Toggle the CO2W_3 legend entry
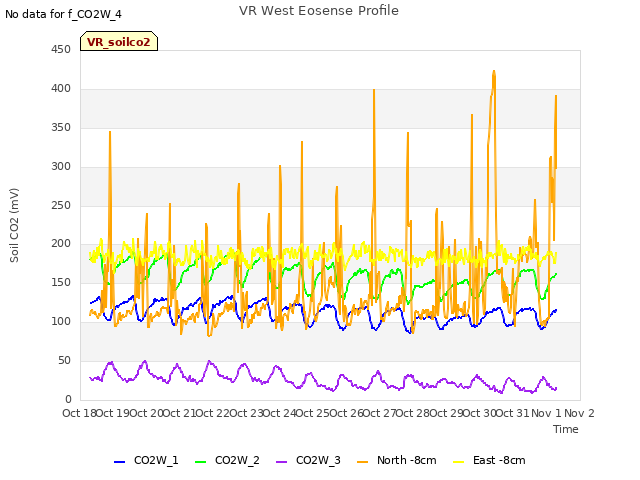This screenshot has height=480, width=640. (x=308, y=460)
